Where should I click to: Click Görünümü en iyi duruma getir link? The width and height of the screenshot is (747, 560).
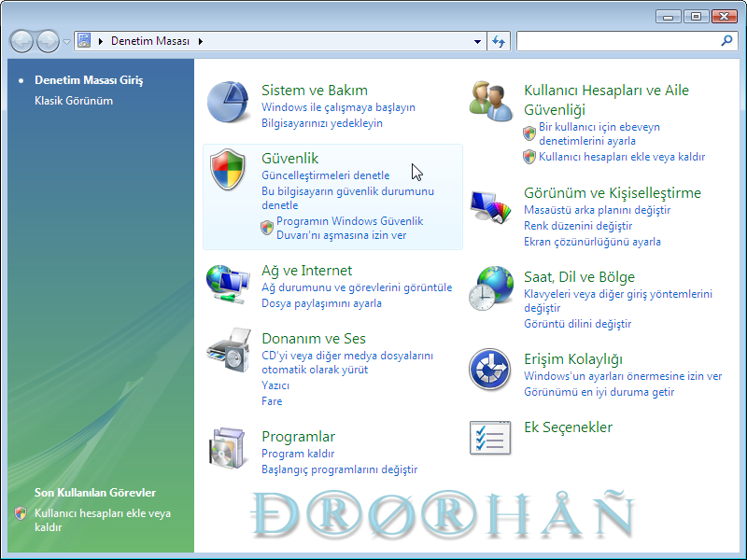point(599,392)
